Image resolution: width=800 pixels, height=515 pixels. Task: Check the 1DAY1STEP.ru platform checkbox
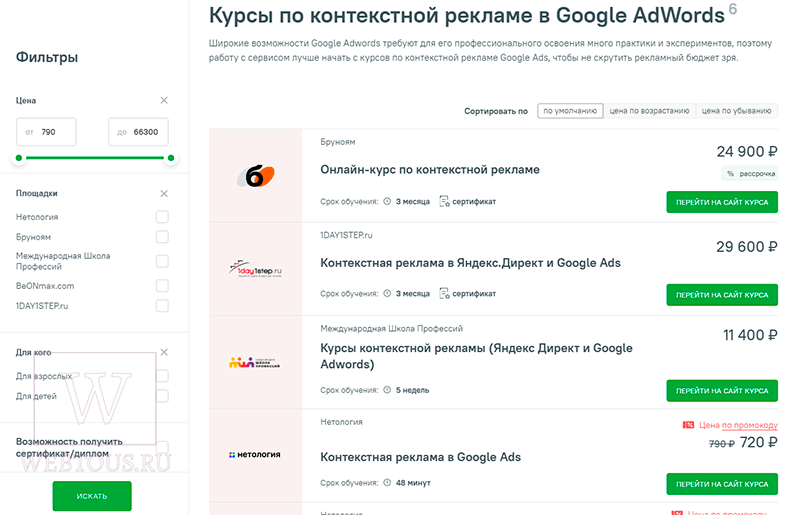[x=162, y=306]
